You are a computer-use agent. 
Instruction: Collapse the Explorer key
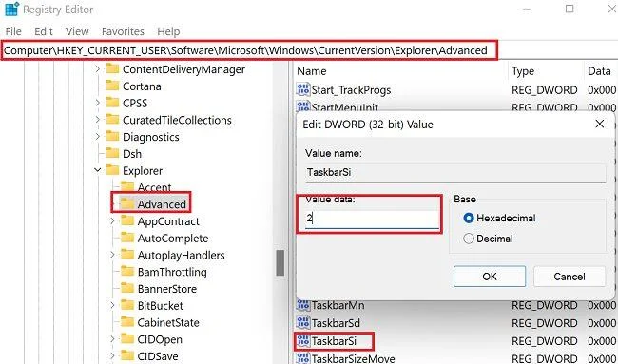[97, 170]
